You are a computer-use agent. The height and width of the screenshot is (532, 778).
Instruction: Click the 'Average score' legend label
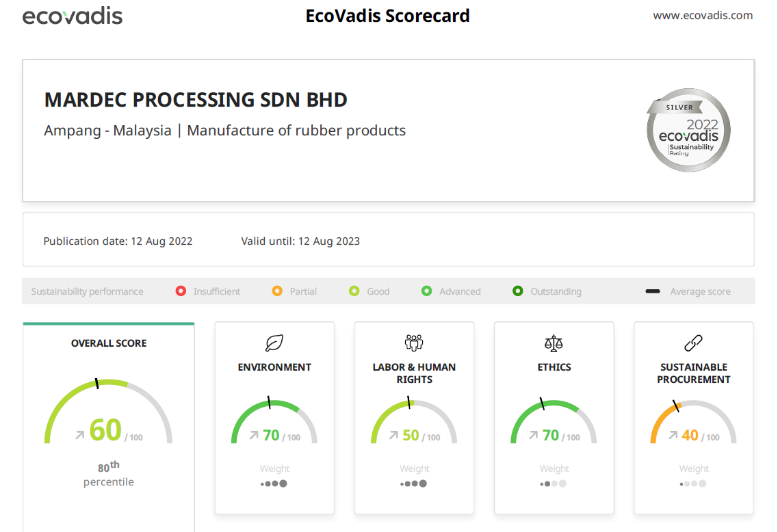coord(700,291)
